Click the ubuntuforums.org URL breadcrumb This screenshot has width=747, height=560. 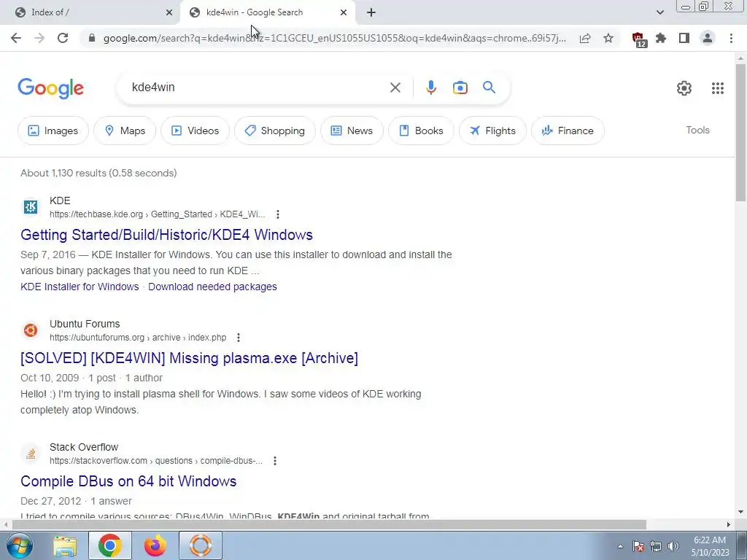[138, 338]
